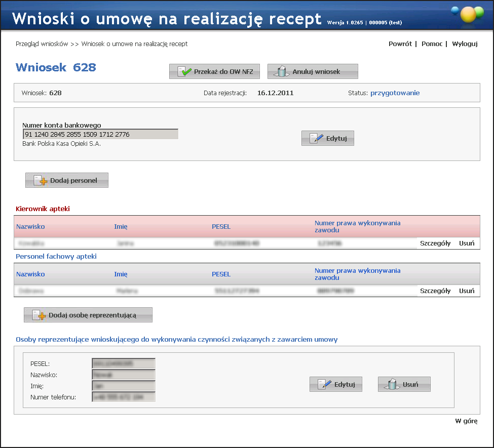Click the PESEL field of the representative
This screenshot has height=448, width=494.
coord(123,363)
